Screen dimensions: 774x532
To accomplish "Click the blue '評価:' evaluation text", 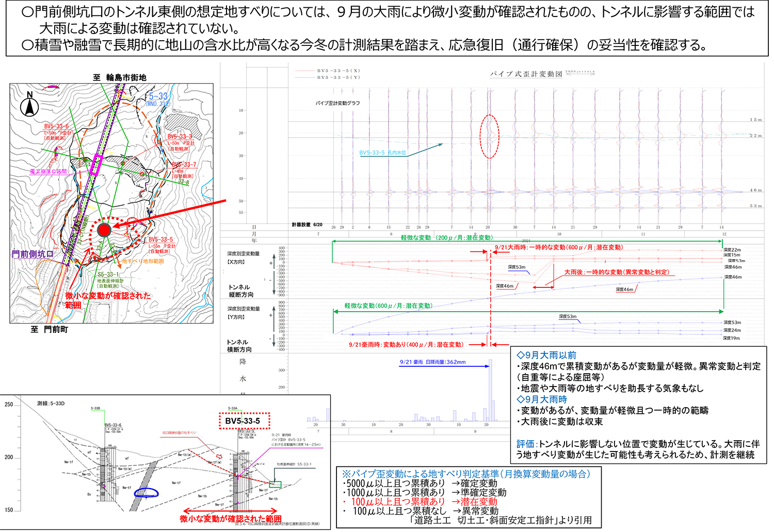I will pyautogui.click(x=527, y=444).
